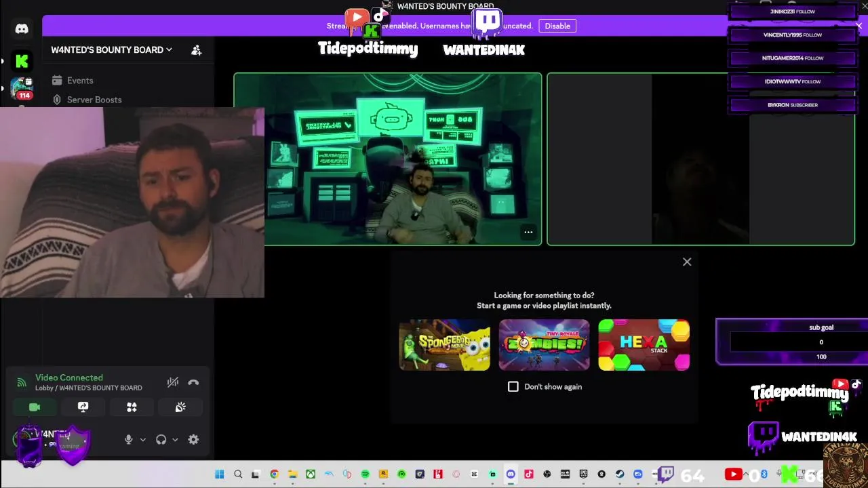Open the Events calendar icon
868x488 pixels.
pyautogui.click(x=57, y=81)
